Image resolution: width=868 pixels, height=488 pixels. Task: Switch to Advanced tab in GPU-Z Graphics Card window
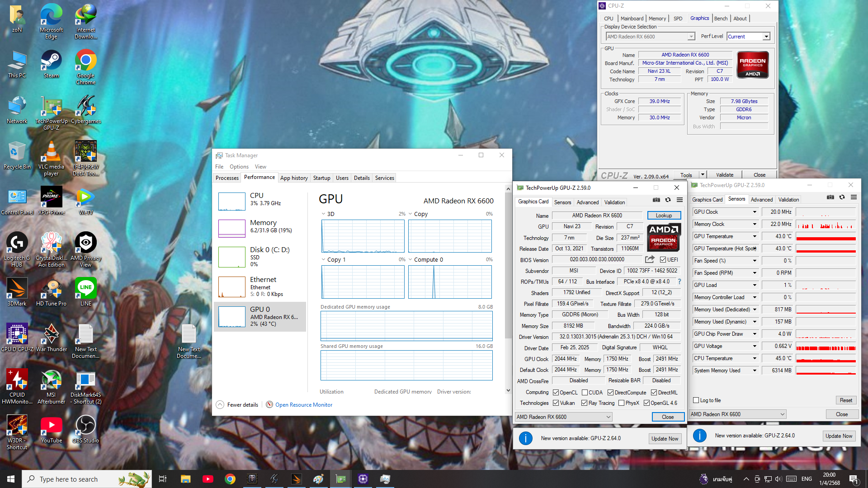588,202
